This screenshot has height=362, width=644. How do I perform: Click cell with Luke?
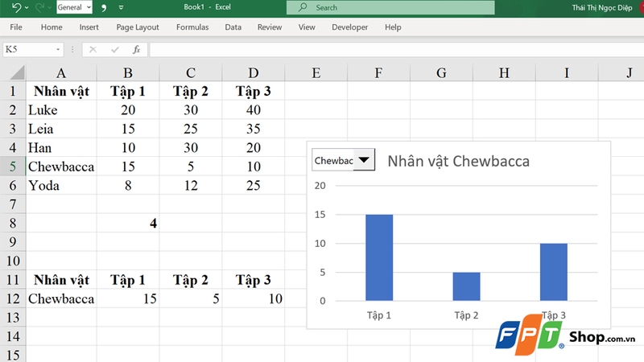point(62,110)
